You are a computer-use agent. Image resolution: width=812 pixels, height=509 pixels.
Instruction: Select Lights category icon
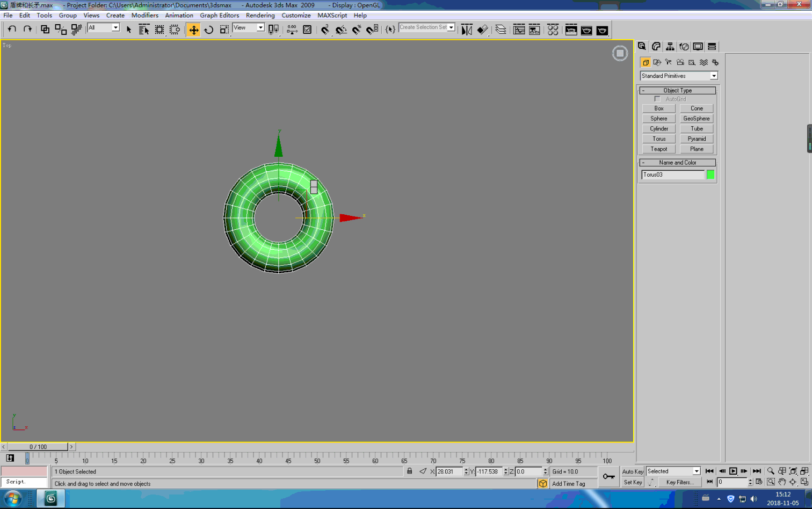tap(669, 62)
